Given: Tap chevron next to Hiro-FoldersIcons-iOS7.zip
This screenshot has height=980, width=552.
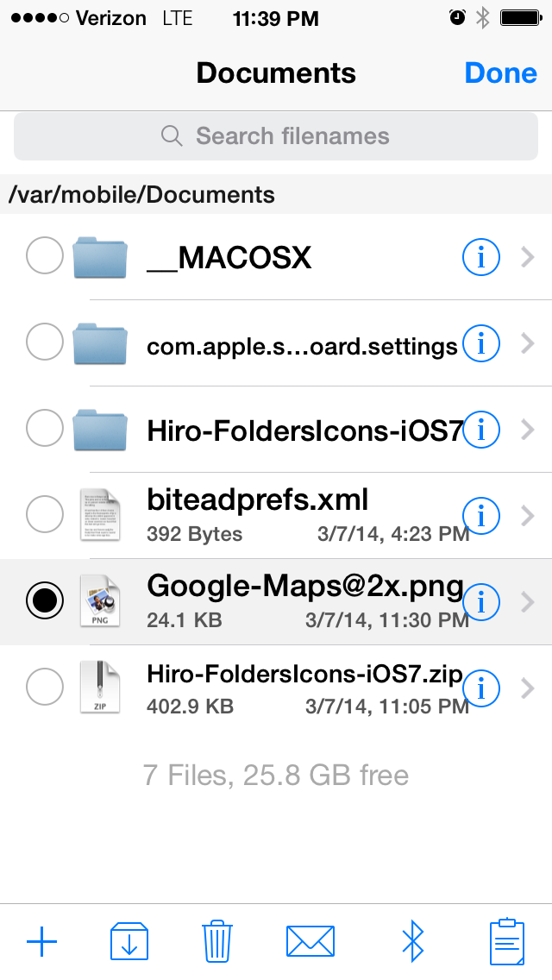Looking at the screenshot, I should click(x=529, y=688).
